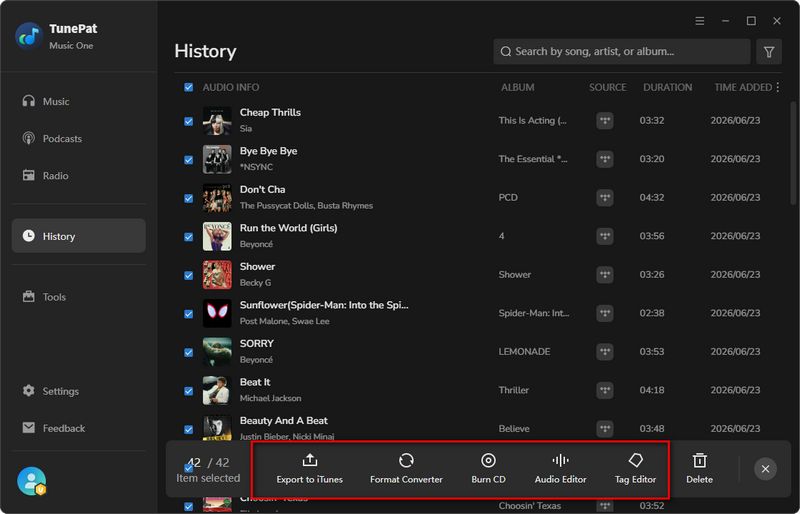Click artist Post Malone, Swae Lee
The image size is (800, 514).
point(284,322)
